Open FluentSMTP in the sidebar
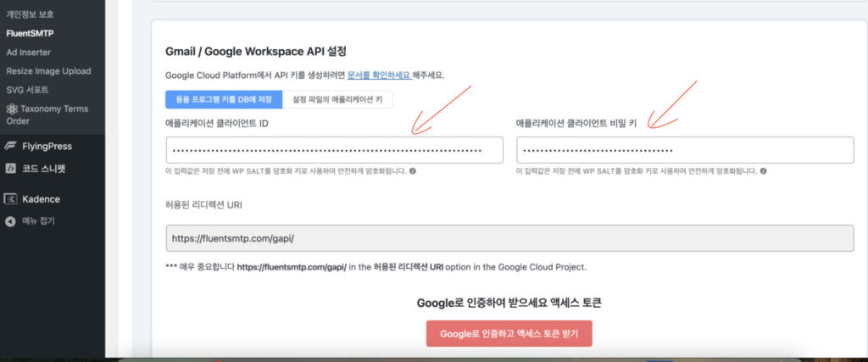 click(30, 33)
